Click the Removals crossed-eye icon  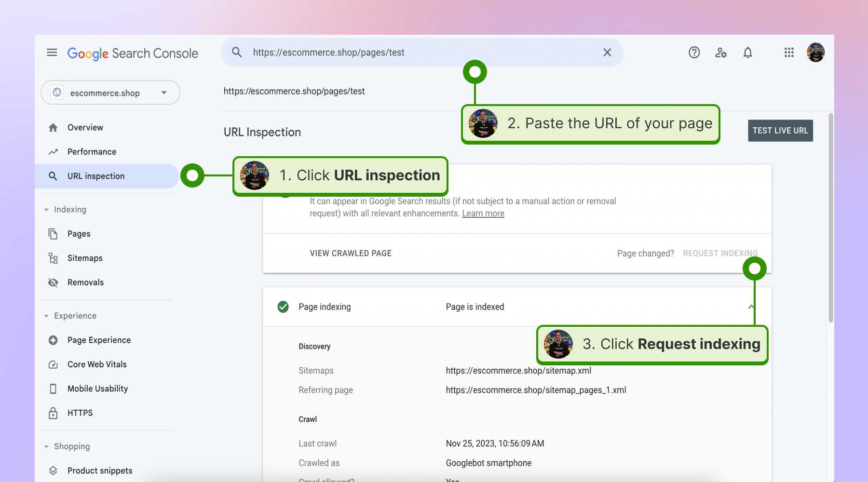coord(53,282)
